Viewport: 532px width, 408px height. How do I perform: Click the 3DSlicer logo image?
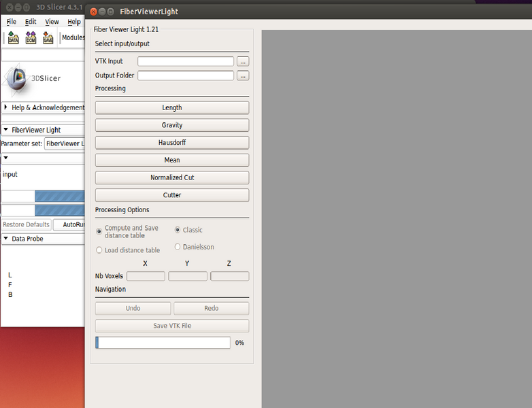coord(16,78)
